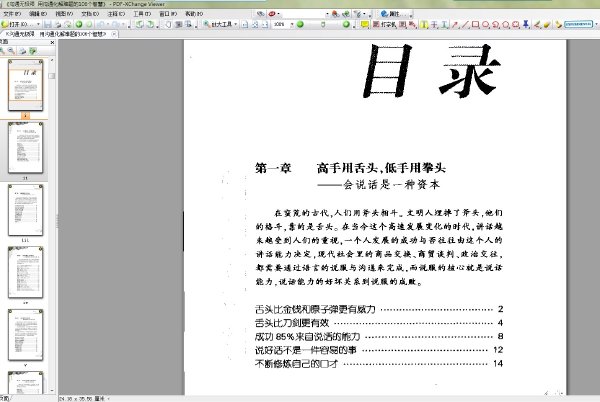Image resolution: width=600 pixels, height=402 pixels.
Task: Click the 打开 (Open) toolbar button
Action: click(17, 24)
